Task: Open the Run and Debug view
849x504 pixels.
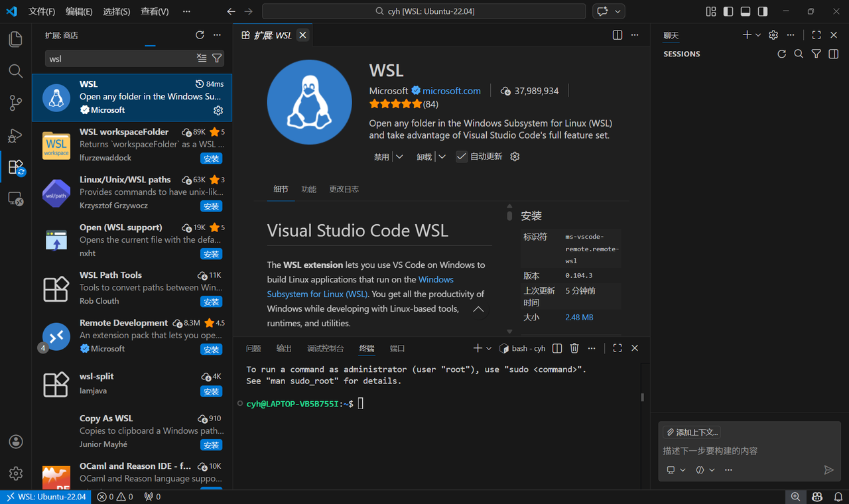Action: pos(16,135)
